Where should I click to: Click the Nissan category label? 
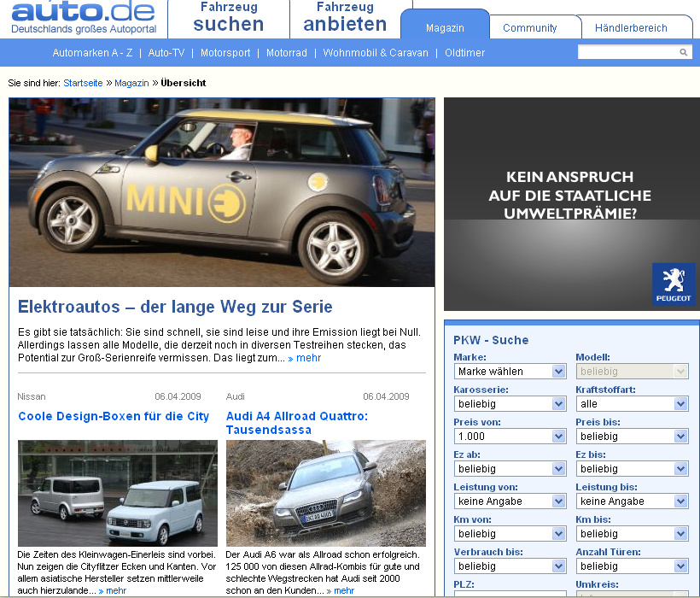pos(32,396)
